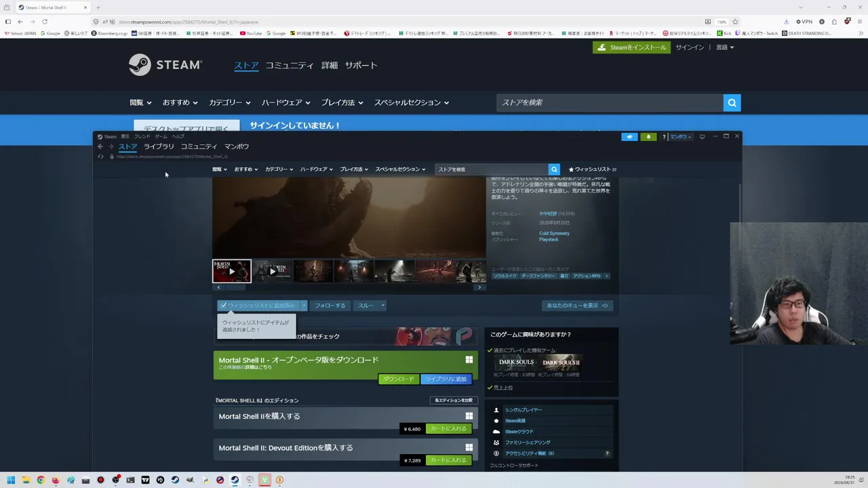Click the browser reload button
This screenshot has width=868, height=488.
point(45,22)
